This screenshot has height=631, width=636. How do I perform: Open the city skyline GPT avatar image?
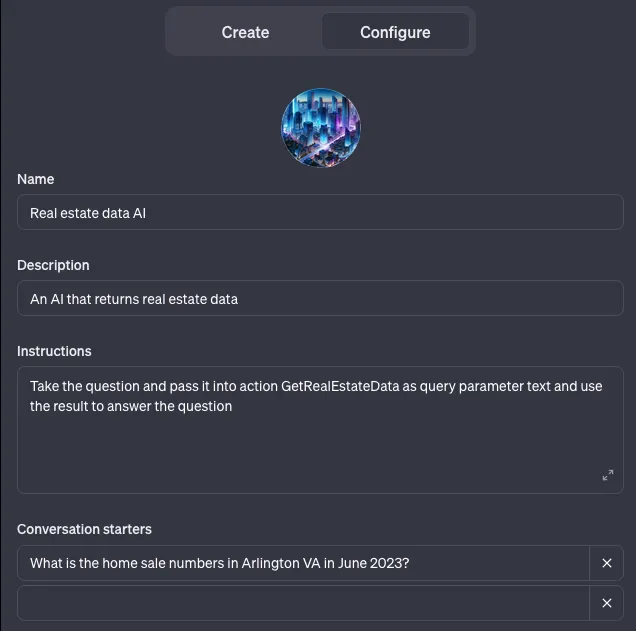[320, 128]
